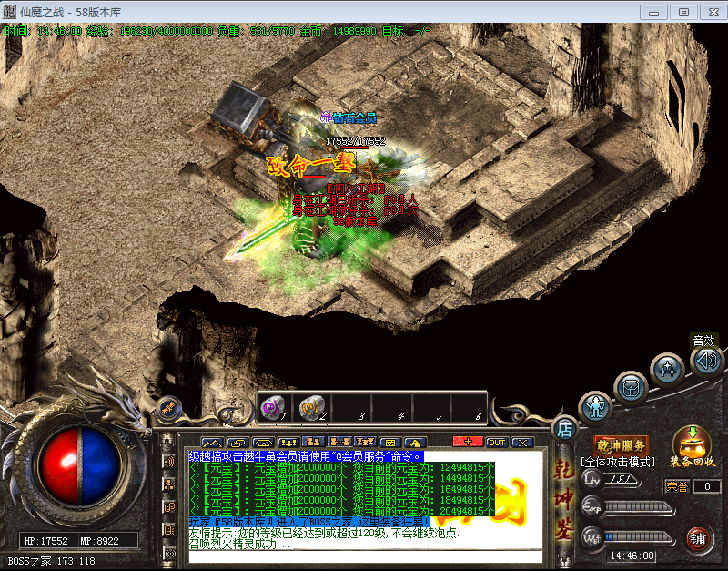Click the 乾坤鉴 vertical banner
The image size is (728, 571).
563,500
